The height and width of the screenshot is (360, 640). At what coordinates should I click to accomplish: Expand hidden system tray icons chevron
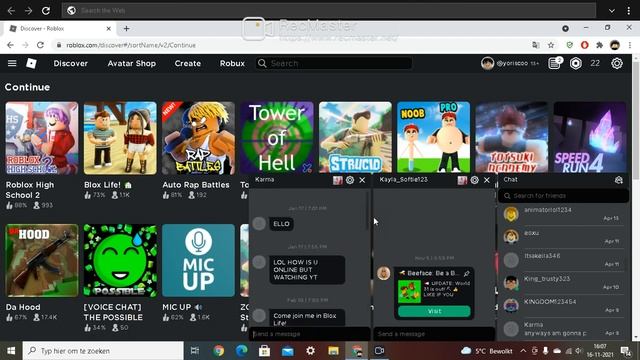[523, 351]
